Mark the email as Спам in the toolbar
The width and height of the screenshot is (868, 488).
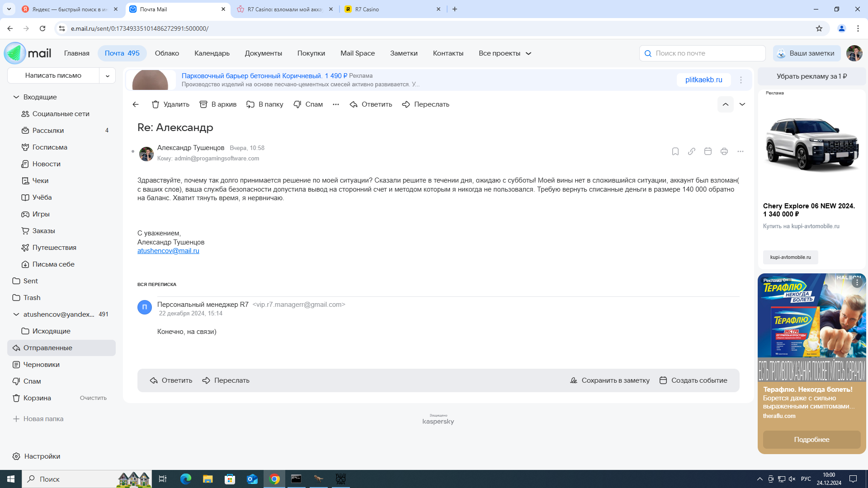(308, 104)
